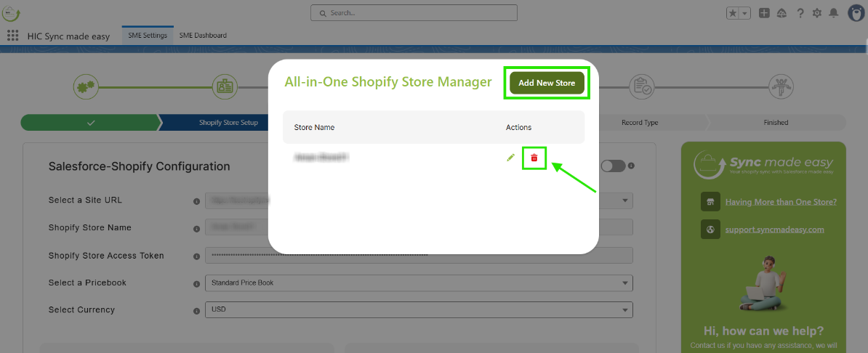Click the final celebration step icon
This screenshot has width=868, height=353.
(x=781, y=86)
